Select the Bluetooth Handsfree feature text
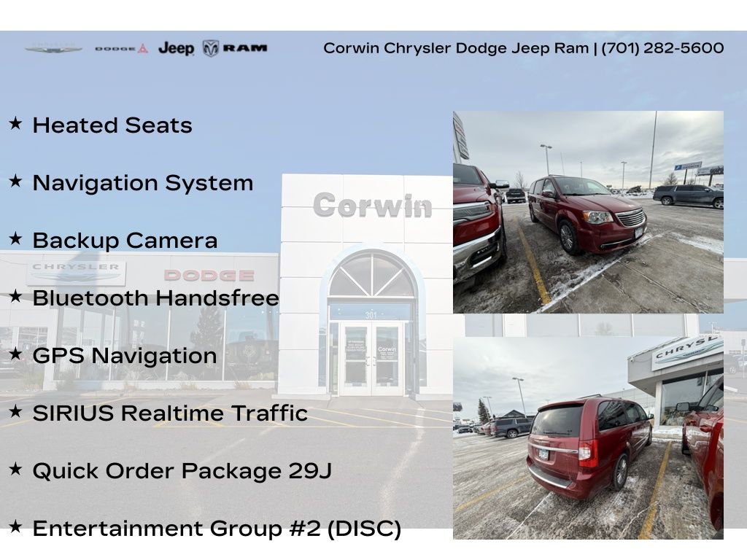The width and height of the screenshot is (747, 560). (155, 298)
